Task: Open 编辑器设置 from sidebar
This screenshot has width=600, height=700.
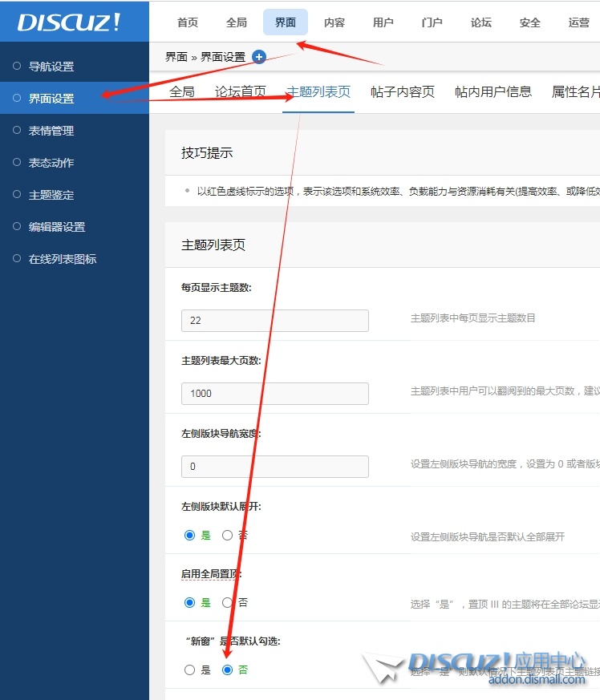Action: pyautogui.click(x=57, y=227)
